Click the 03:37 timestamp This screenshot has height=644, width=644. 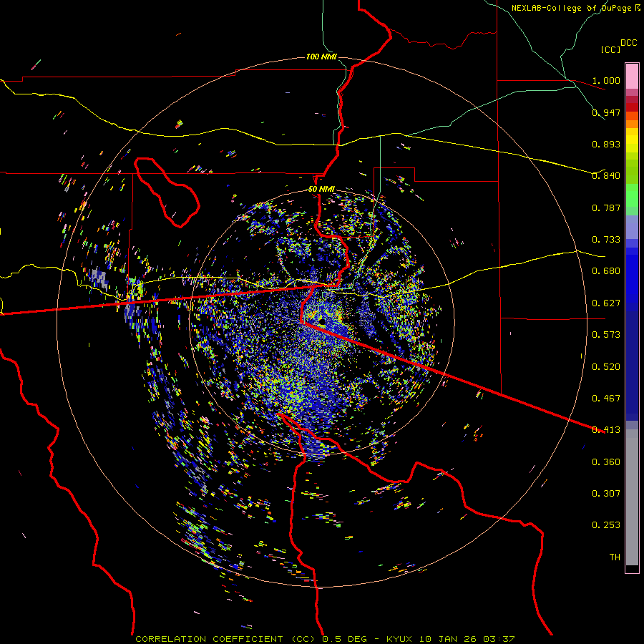click(499, 639)
